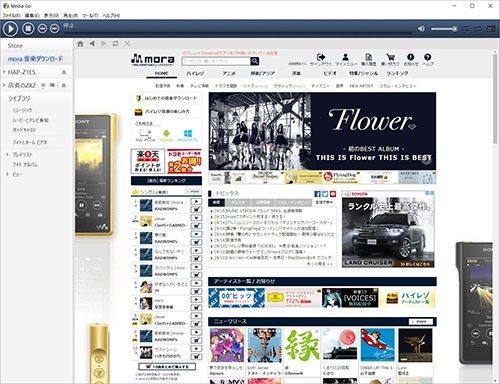Expand the ビュー section
The height and width of the screenshot is (384, 500).
pos(7,174)
